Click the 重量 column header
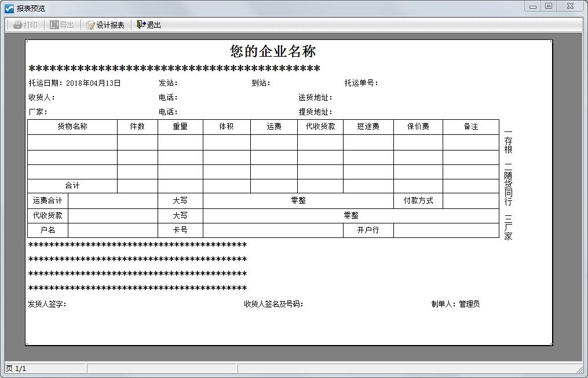The image size is (588, 378). coord(180,127)
